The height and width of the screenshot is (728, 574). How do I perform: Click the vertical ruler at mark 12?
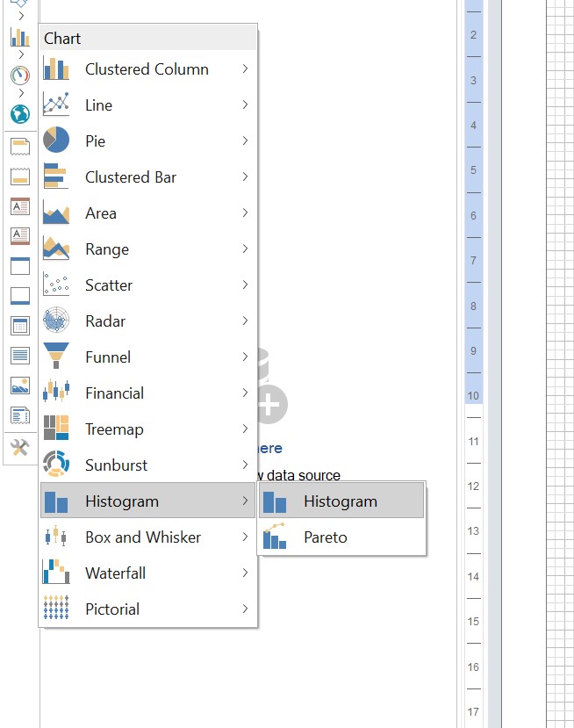473,487
